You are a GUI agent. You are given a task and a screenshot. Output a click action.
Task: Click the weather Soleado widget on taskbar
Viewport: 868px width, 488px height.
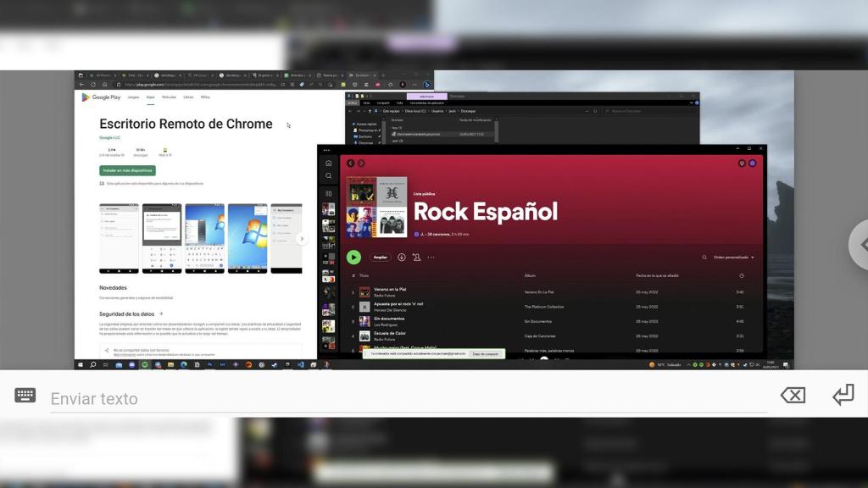tap(665, 364)
